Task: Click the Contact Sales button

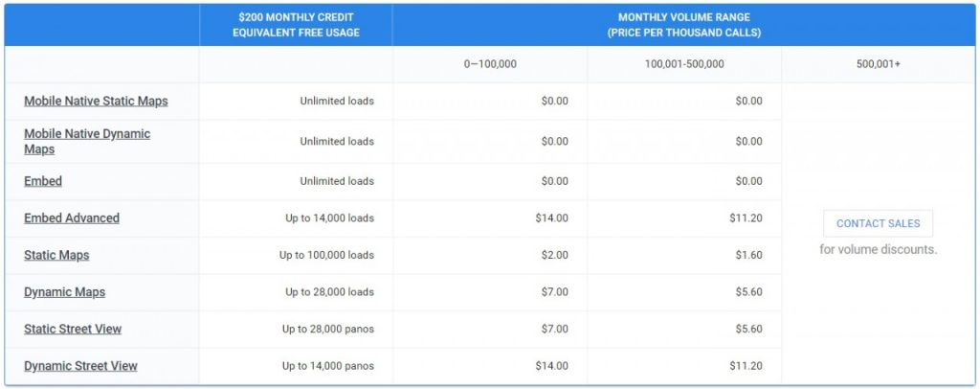Action: (879, 223)
